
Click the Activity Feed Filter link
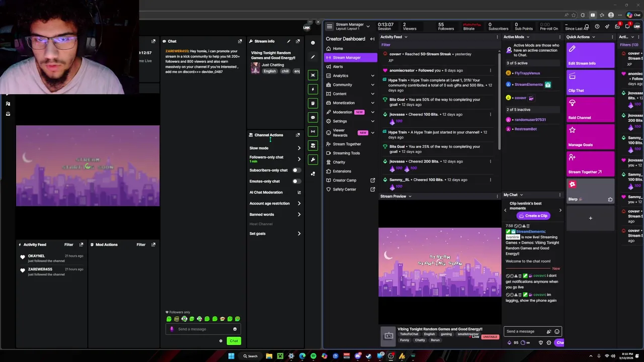(x=386, y=45)
